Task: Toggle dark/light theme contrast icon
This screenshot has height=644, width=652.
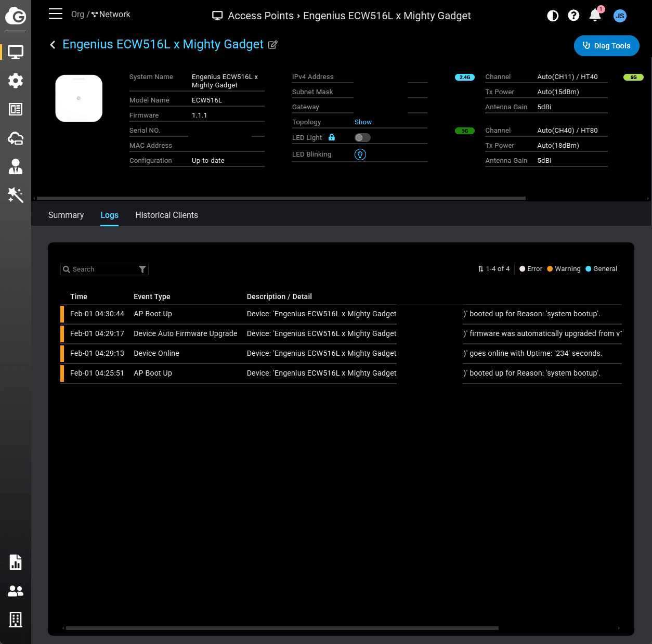Action: click(553, 16)
